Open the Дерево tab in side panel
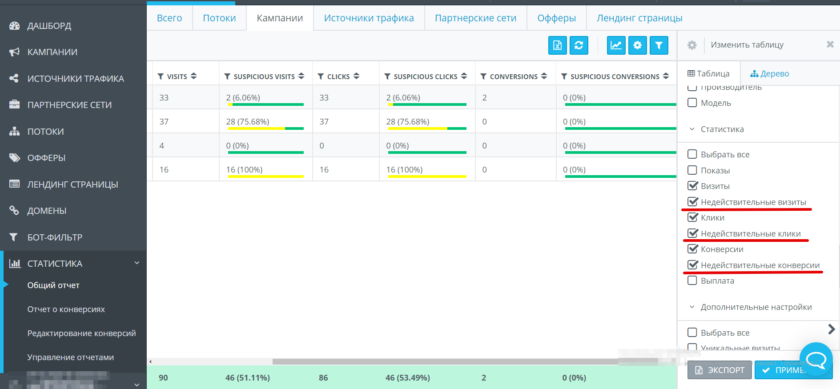The image size is (840, 389). [x=769, y=74]
